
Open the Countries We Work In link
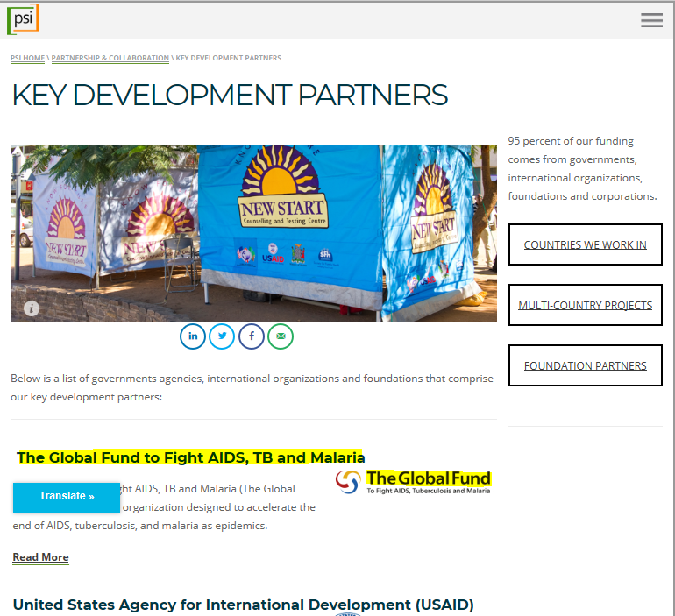585,244
